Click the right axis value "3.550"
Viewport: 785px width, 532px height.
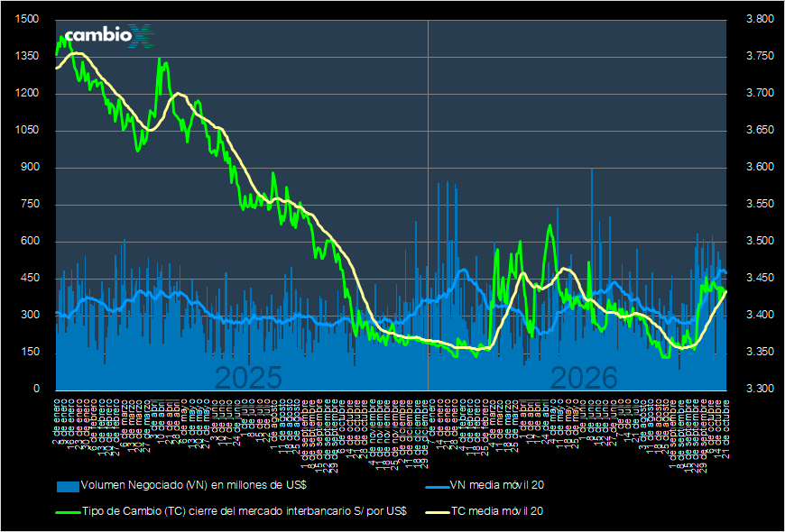760,205
